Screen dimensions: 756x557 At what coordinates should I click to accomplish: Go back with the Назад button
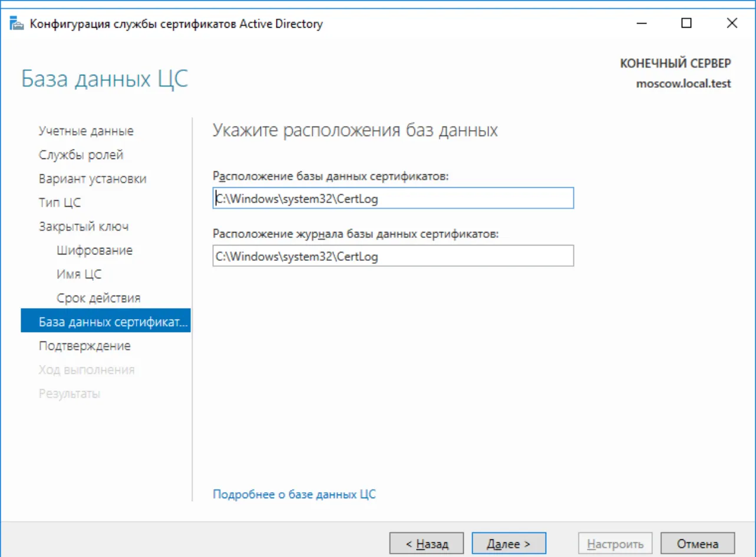[x=427, y=543]
